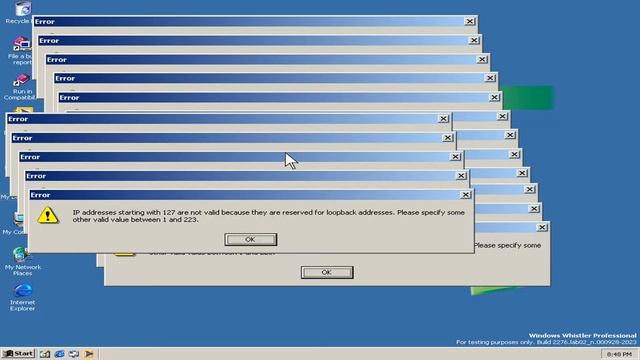This screenshot has height=360, width=640.
Task: Click 'Please specify some' text in rear dialog
Action: click(x=507, y=245)
